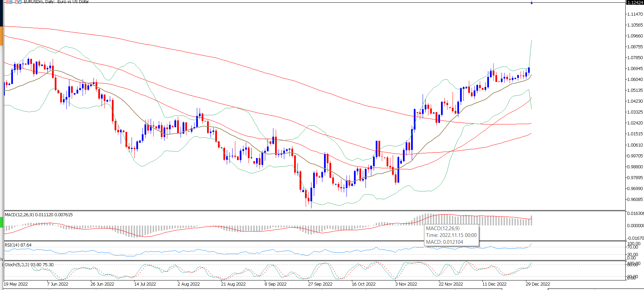Screen dimensions: 644x290
Task: Click the red-blue boxes icon left of EURUSDm
Action: tap(18, 1)
